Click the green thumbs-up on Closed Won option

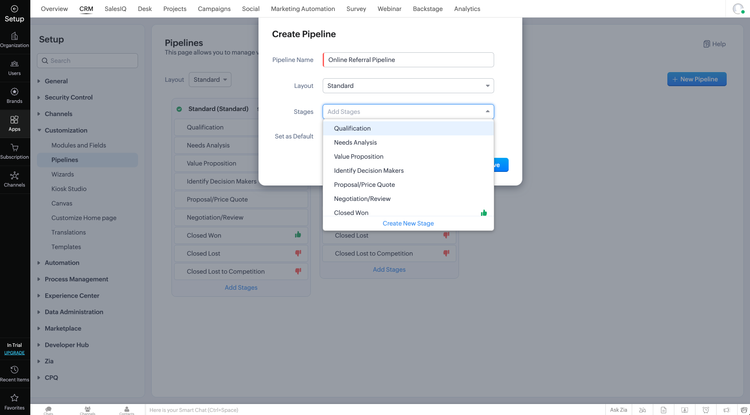tap(484, 213)
